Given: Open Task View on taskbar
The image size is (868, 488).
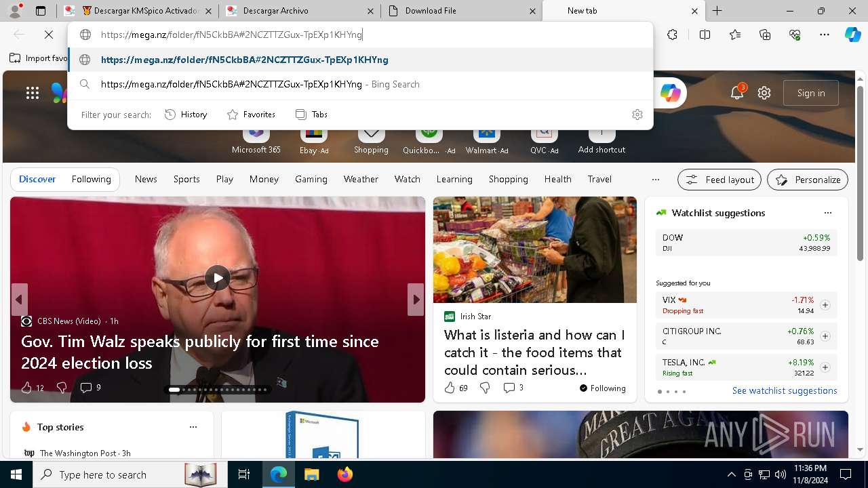Looking at the screenshot, I should pos(244,474).
